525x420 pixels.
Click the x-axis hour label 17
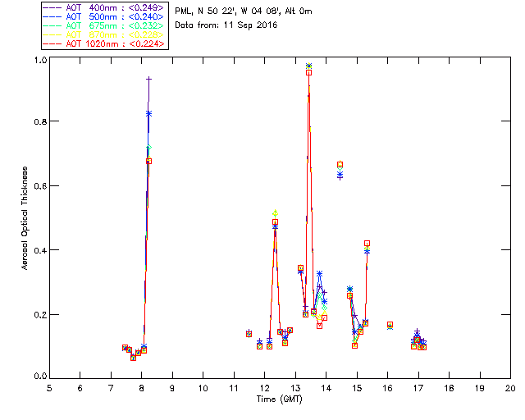pyautogui.click(x=418, y=388)
